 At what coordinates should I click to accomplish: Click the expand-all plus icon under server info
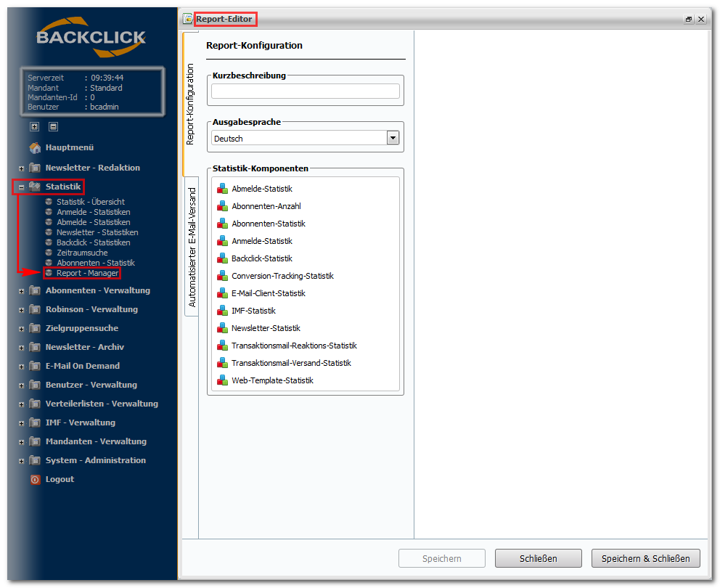coord(35,126)
